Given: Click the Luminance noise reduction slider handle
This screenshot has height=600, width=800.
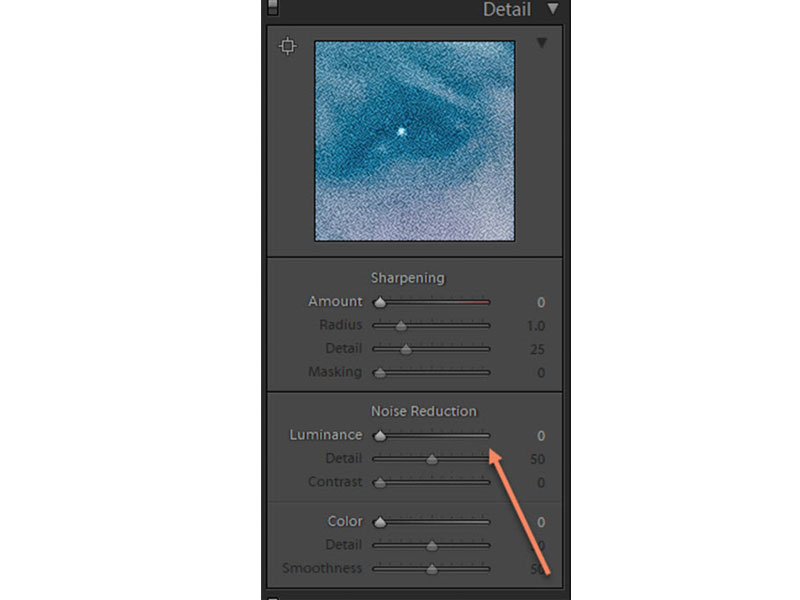Looking at the screenshot, I should point(380,436).
